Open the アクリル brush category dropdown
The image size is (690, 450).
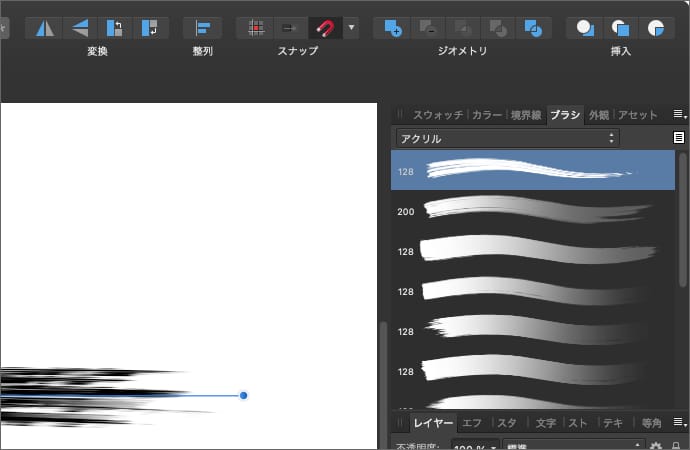tap(508, 138)
